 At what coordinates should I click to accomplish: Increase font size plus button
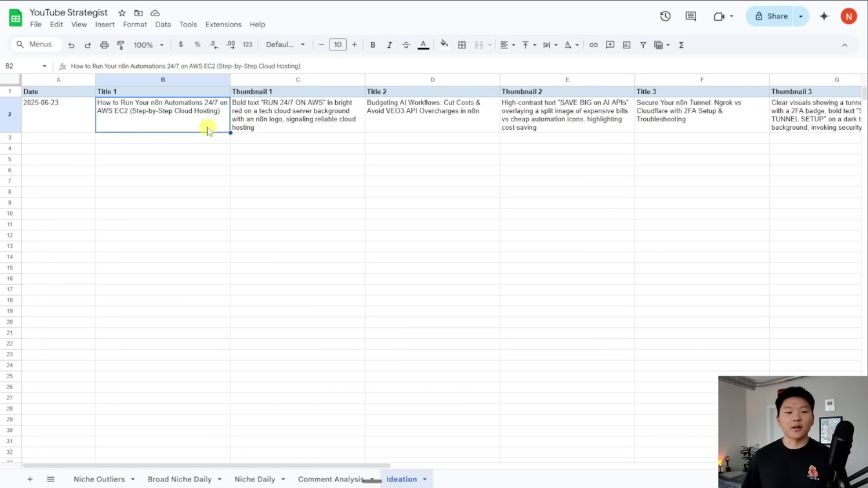pyautogui.click(x=355, y=45)
